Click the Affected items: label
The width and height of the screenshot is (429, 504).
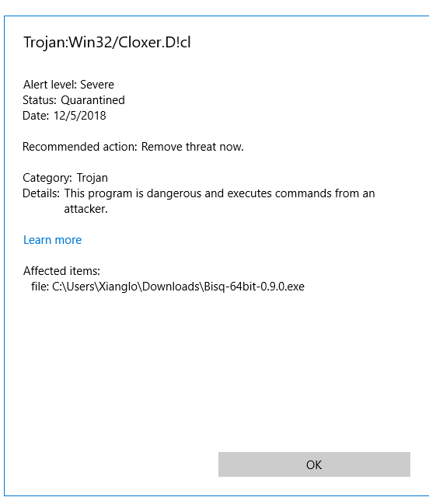coord(61,271)
